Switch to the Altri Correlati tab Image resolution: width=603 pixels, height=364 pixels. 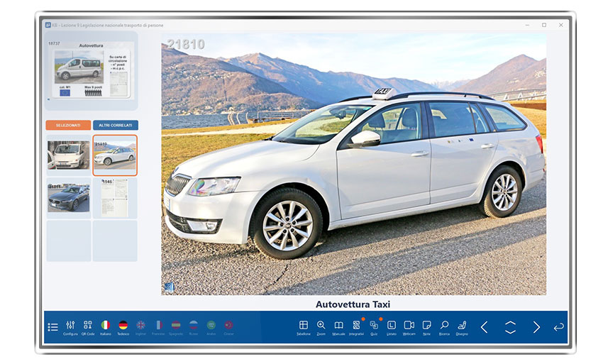pyautogui.click(x=115, y=125)
